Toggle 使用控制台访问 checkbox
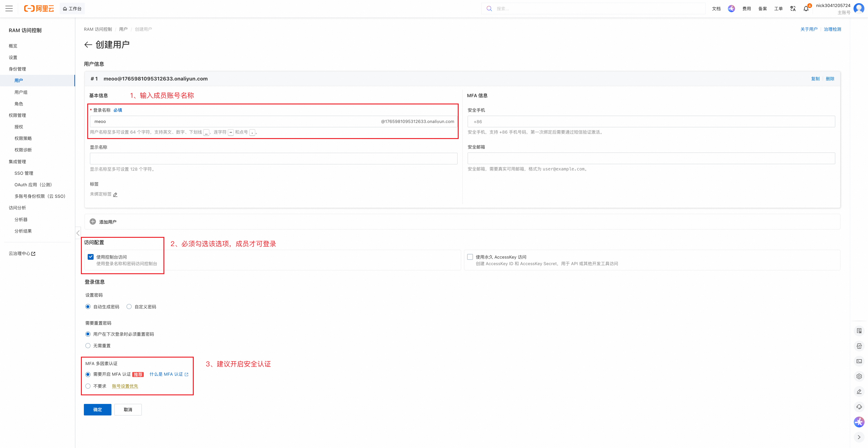 coord(91,257)
